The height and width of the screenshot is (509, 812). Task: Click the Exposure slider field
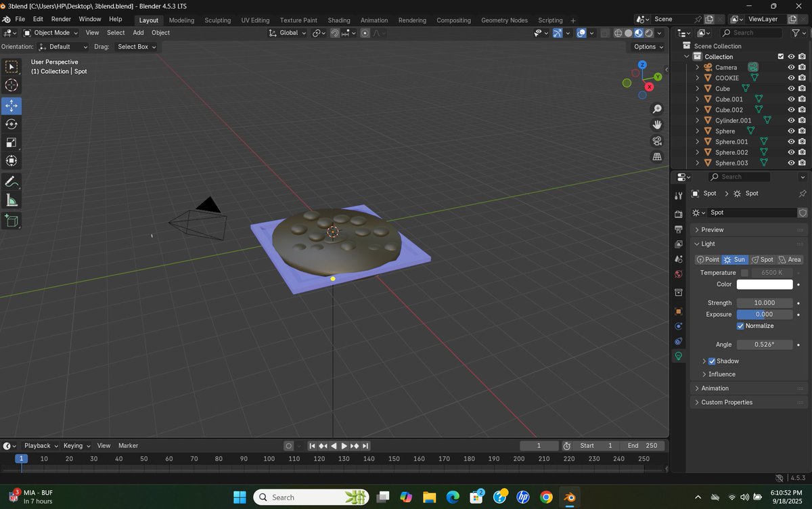pyautogui.click(x=765, y=314)
